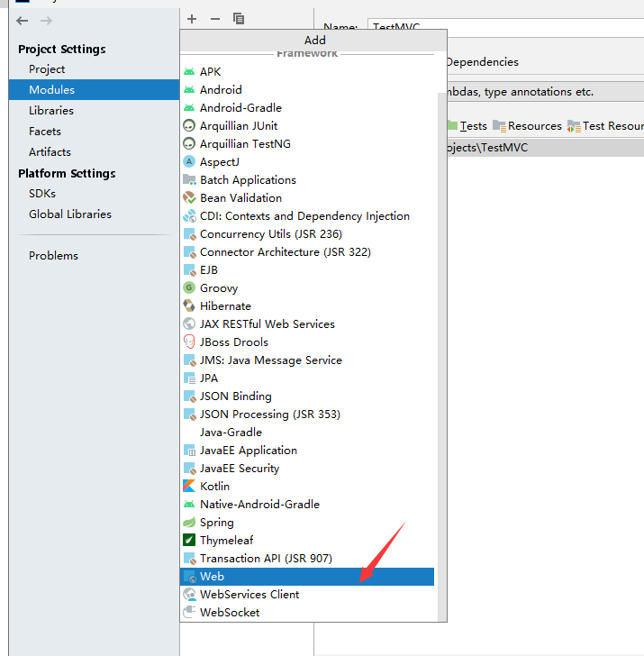The width and height of the screenshot is (644, 656).
Task: Click the CDI icon
Action: point(189,216)
